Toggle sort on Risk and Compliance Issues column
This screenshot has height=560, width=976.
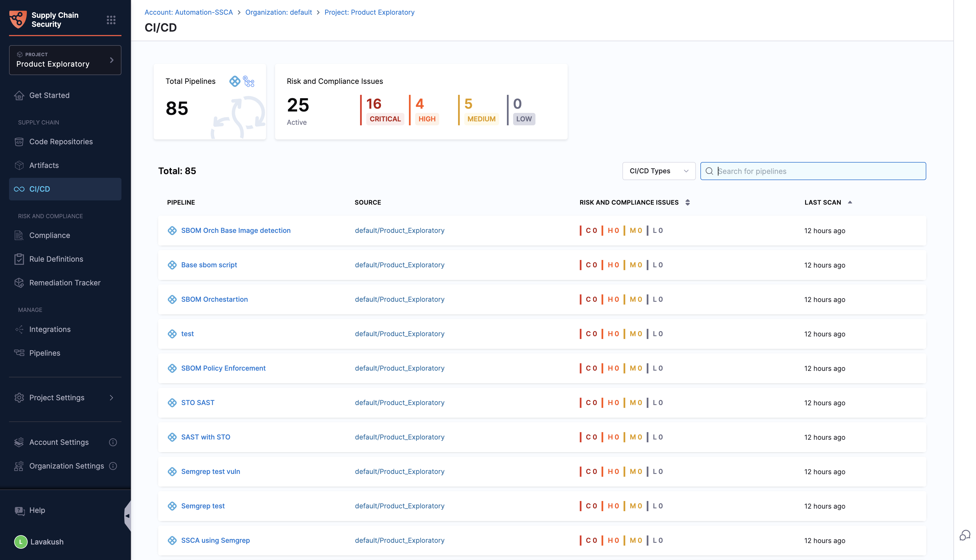687,202
